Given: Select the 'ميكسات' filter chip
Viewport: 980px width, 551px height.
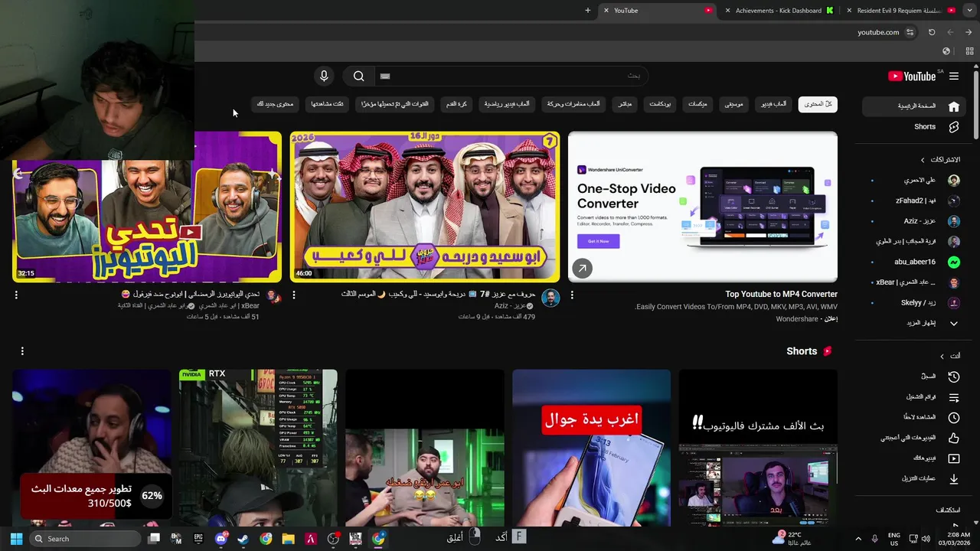Looking at the screenshot, I should pyautogui.click(x=697, y=104).
